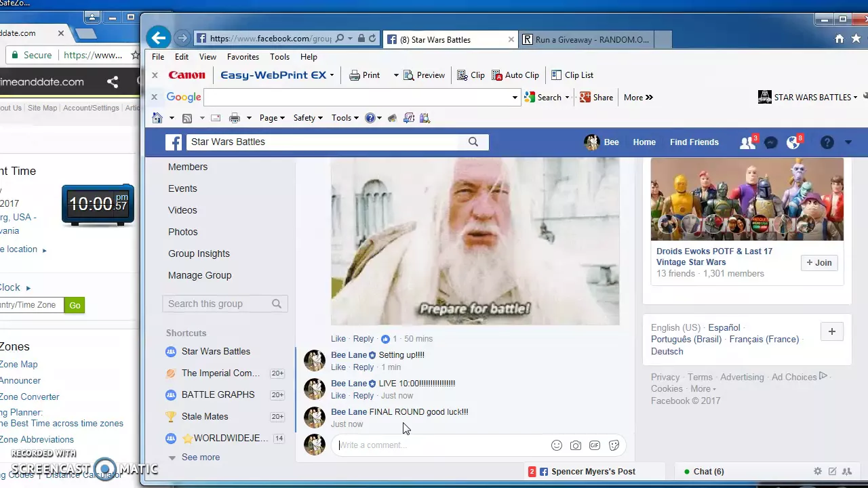Open Find Friends page
This screenshot has width=868, height=488.
pos(694,142)
